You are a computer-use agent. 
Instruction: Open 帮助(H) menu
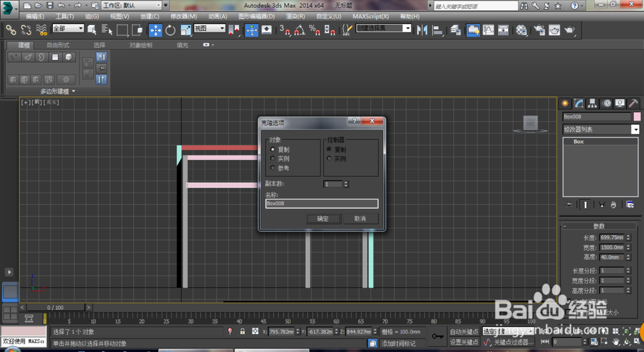410,17
